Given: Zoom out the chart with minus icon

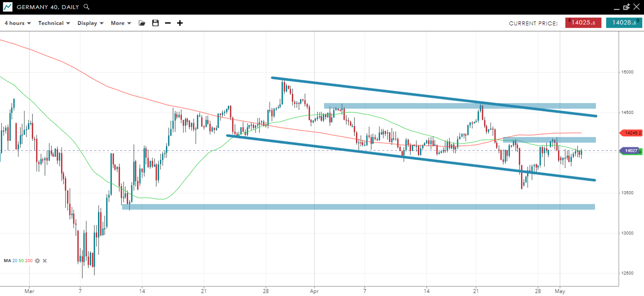Looking at the screenshot, I should pos(168,23).
